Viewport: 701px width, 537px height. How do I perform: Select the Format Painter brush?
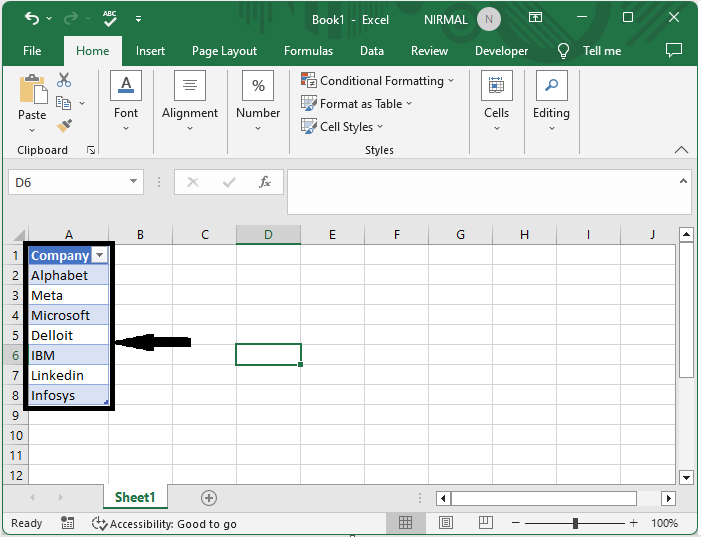64,126
